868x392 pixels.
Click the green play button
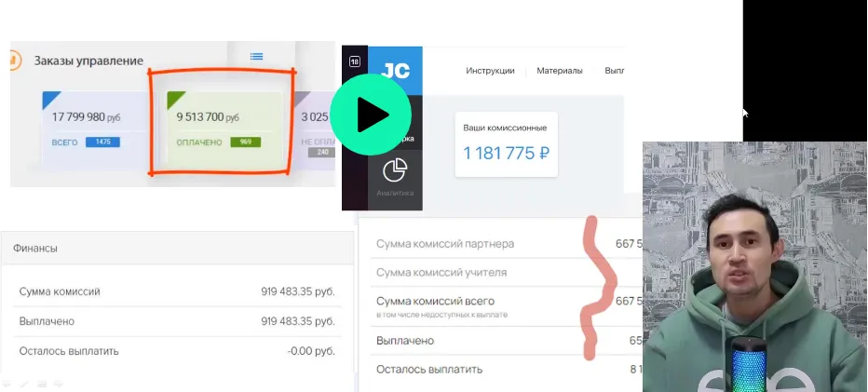tap(371, 115)
